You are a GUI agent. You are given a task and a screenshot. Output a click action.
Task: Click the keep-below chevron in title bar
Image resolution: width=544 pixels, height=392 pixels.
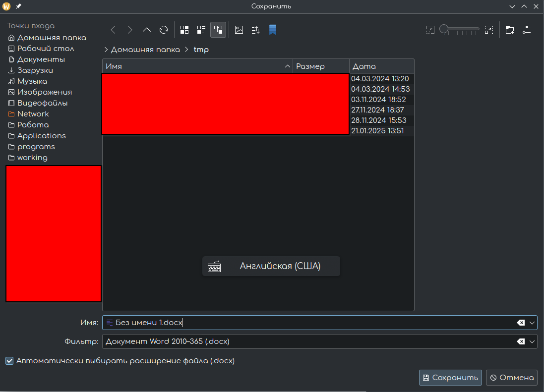click(x=512, y=6)
